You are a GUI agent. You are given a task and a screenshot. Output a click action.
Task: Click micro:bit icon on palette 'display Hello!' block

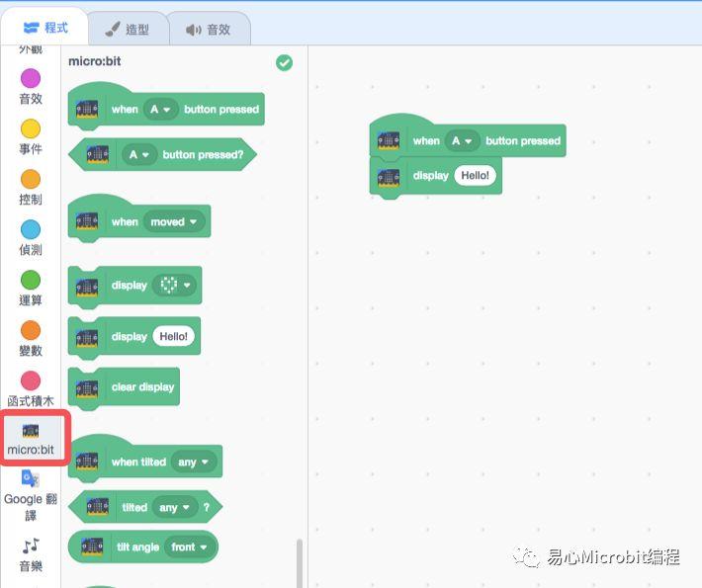point(87,338)
